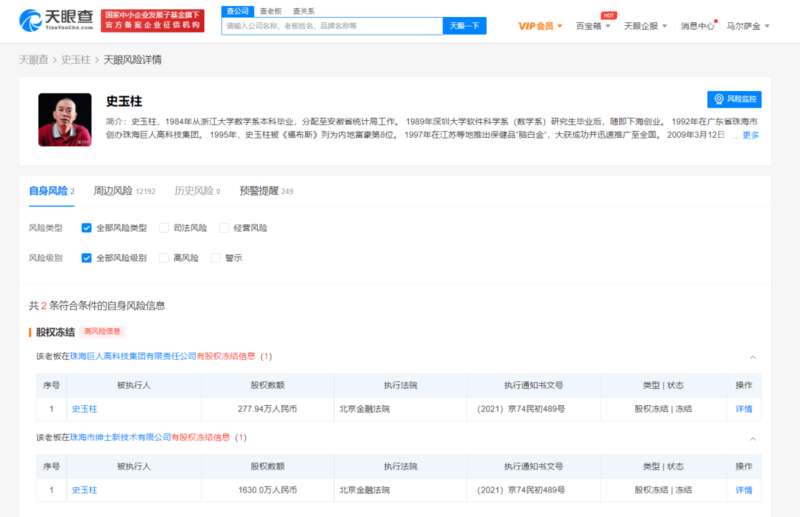Open the 百宝箱 dropdown menu
Screen dimensions: 800x517
point(593,26)
